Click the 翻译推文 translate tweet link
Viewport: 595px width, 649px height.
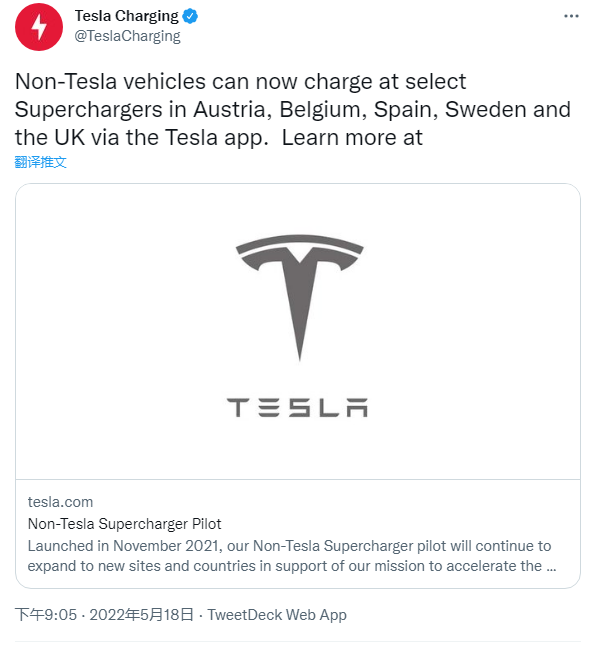(41, 162)
